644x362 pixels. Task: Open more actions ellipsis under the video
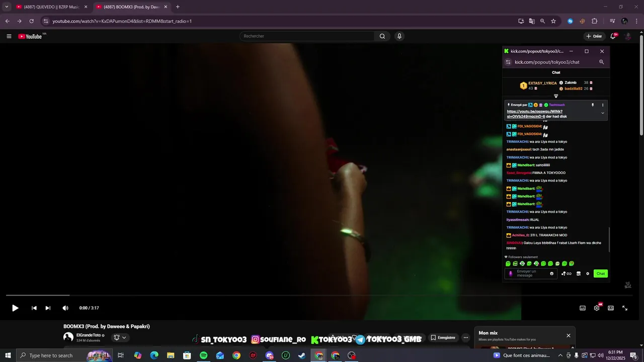[466, 337]
